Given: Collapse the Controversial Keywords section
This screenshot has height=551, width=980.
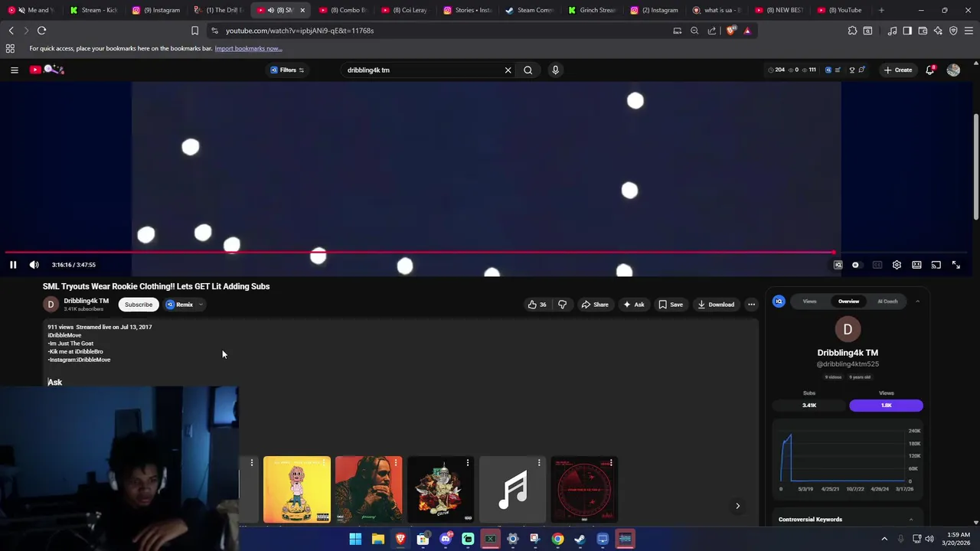Looking at the screenshot, I should [910, 520].
